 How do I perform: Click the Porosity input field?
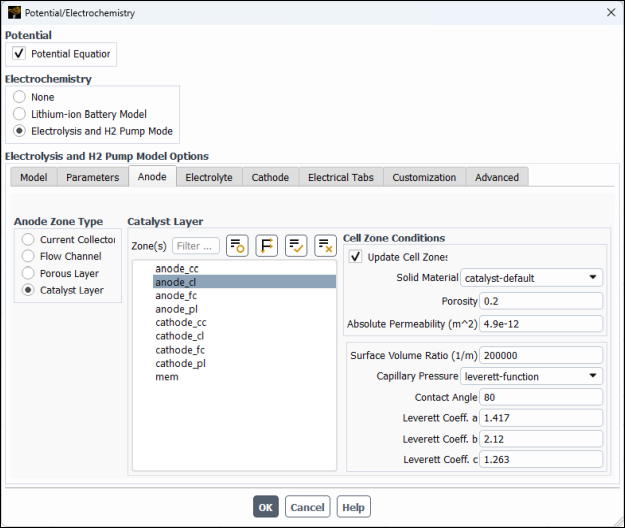point(541,301)
